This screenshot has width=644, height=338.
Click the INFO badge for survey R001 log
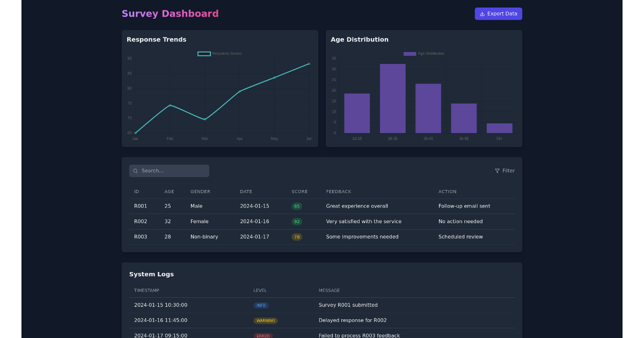[x=261, y=305]
